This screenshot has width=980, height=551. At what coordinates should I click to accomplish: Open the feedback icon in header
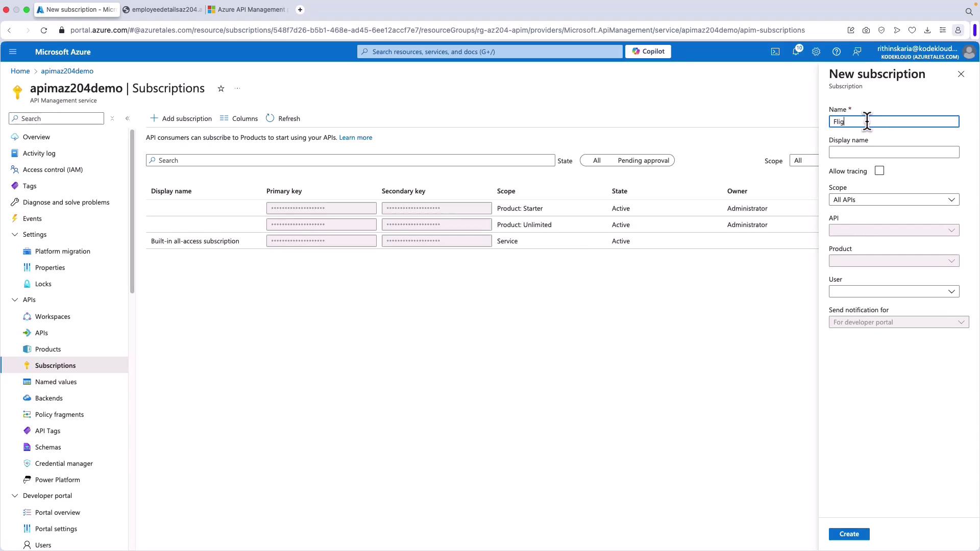click(x=857, y=52)
